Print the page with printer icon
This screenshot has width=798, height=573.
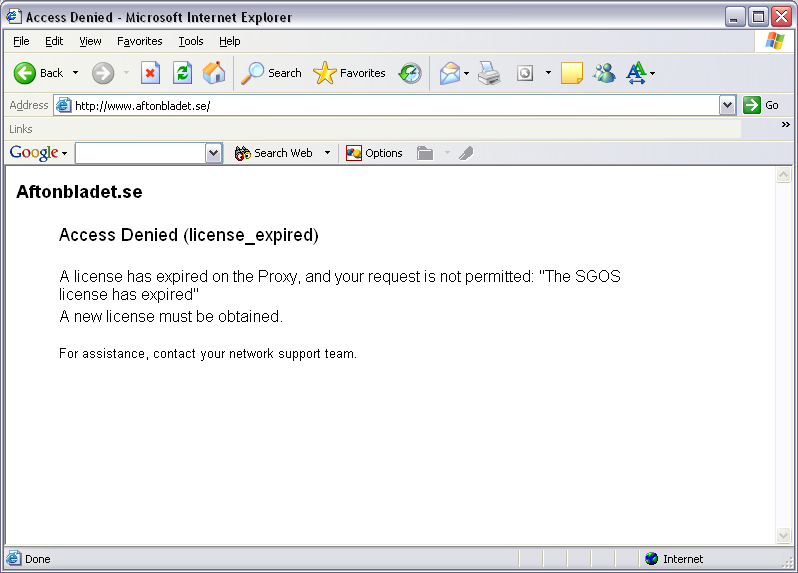(x=489, y=73)
